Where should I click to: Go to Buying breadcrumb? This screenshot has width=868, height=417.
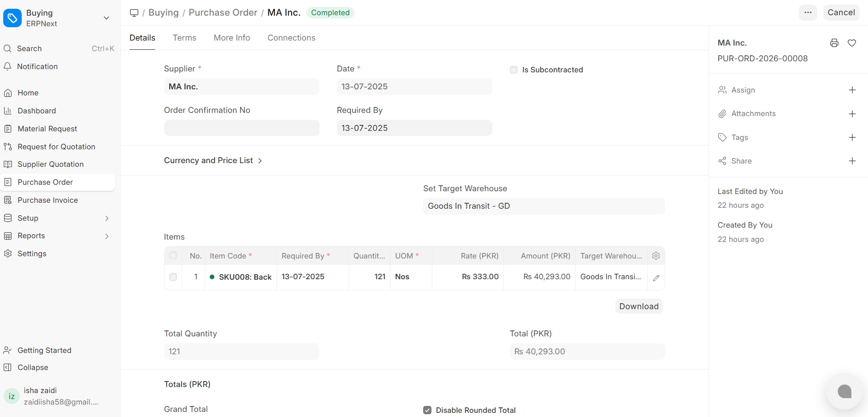click(x=164, y=12)
